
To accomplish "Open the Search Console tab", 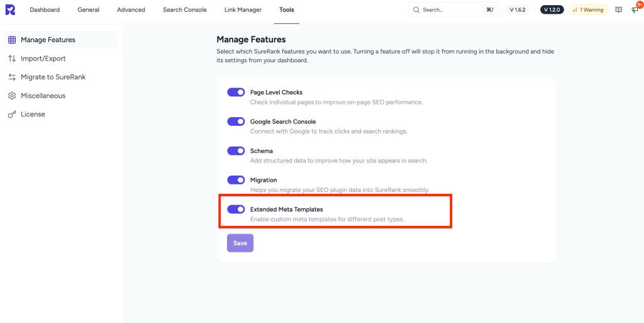I will [185, 10].
